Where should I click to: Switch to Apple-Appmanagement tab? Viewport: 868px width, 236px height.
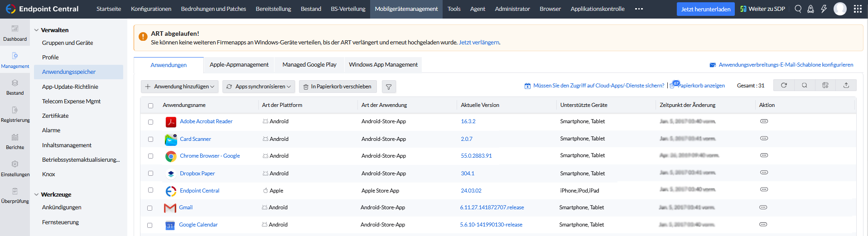point(239,65)
